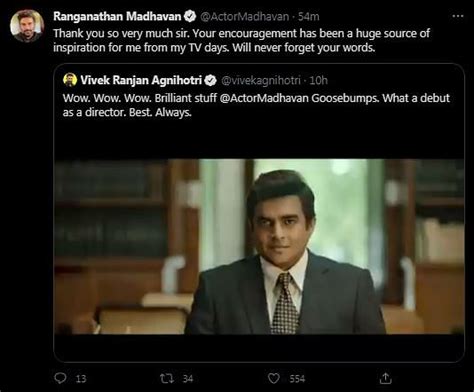Screen dimensions: 474x392
Task: Click the reply count 13
Action: coord(81,379)
